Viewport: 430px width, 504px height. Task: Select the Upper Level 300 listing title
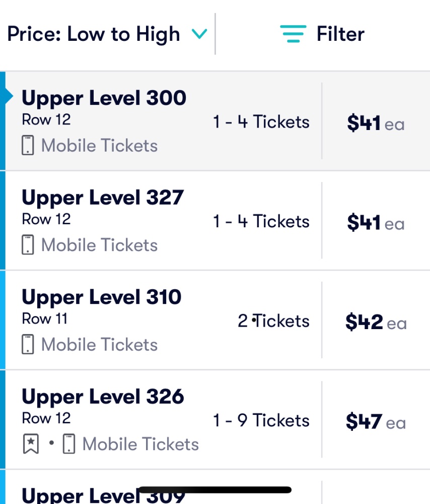click(x=104, y=98)
